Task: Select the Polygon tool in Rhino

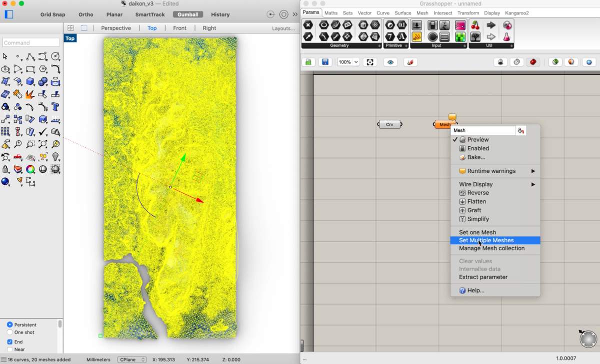Action: point(43,69)
